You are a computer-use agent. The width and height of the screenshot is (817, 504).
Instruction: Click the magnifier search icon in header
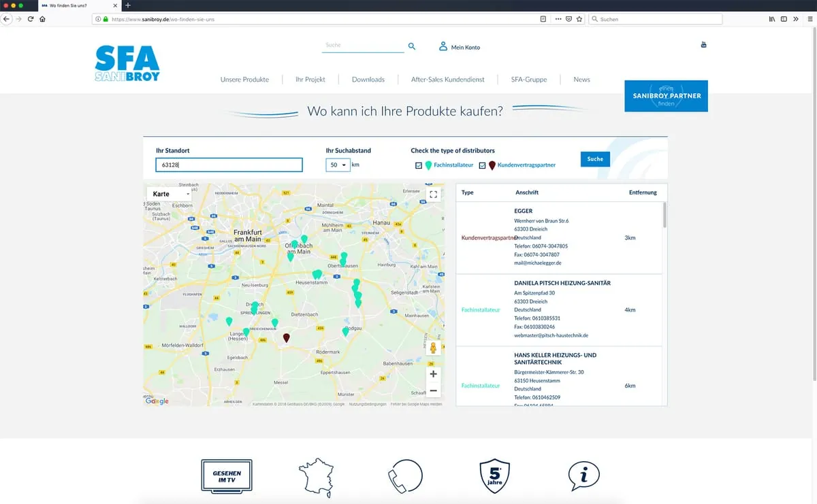411,46
